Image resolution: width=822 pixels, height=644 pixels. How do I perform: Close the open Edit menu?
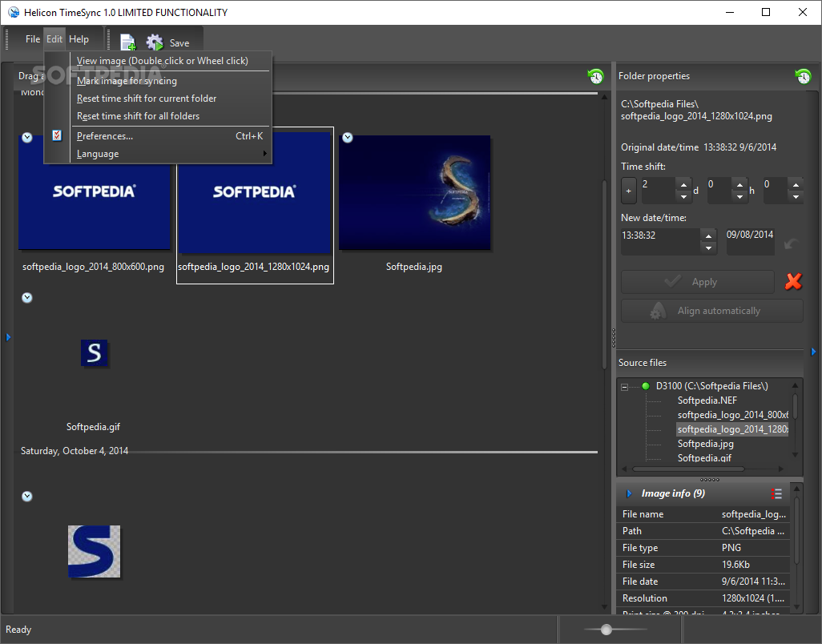click(54, 39)
